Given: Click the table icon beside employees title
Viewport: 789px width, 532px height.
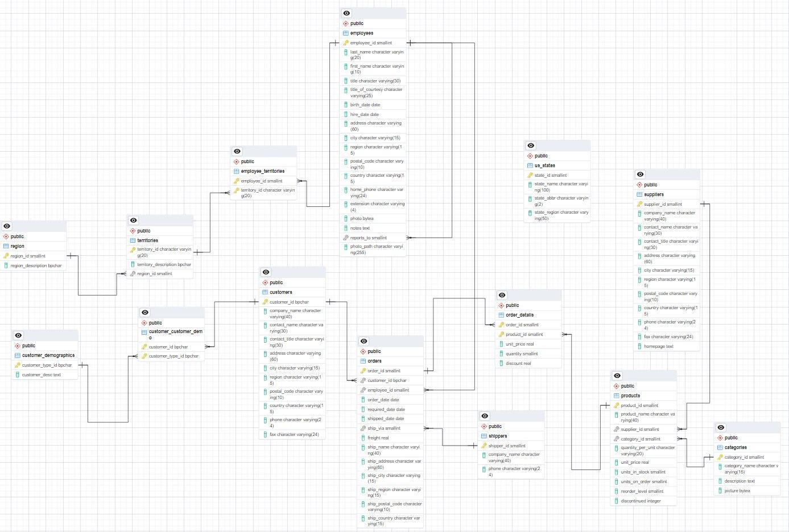Looking at the screenshot, I should [346, 33].
